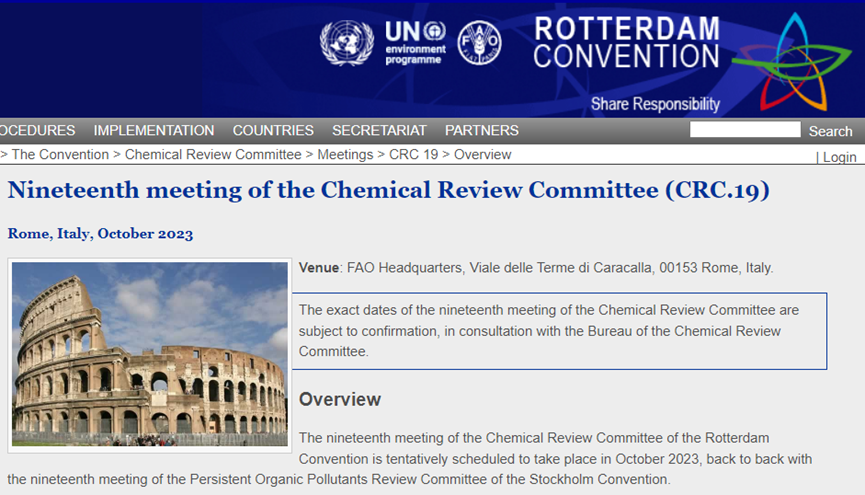Click the Colosseum photo thumbnail
Screen dimensions: 865x495
[149, 354]
